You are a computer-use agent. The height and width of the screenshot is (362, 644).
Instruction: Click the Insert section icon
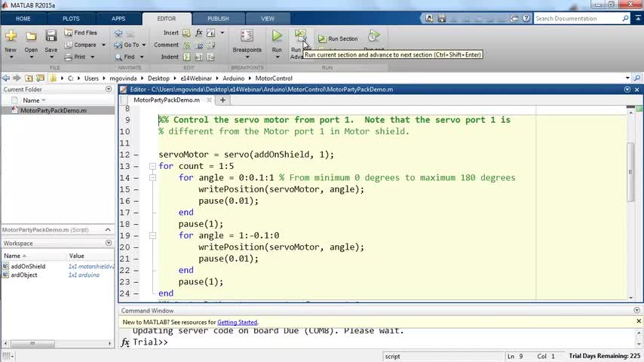186,33
